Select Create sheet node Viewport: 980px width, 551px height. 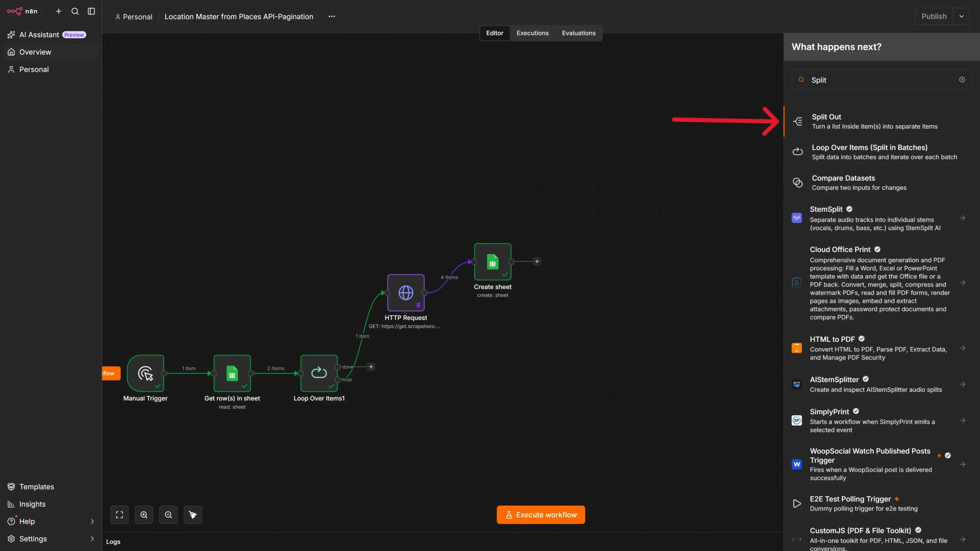tap(493, 262)
